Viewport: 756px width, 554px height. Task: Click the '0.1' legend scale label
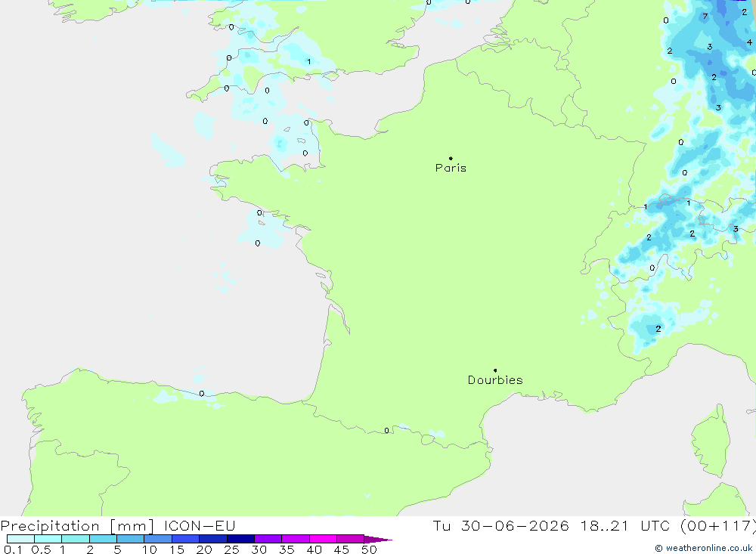coord(13,549)
